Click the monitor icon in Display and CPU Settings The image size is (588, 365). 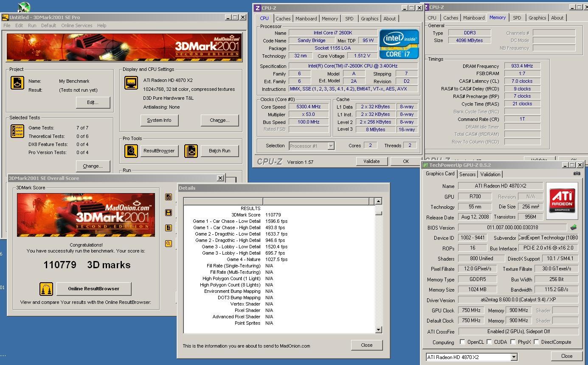coord(131,83)
